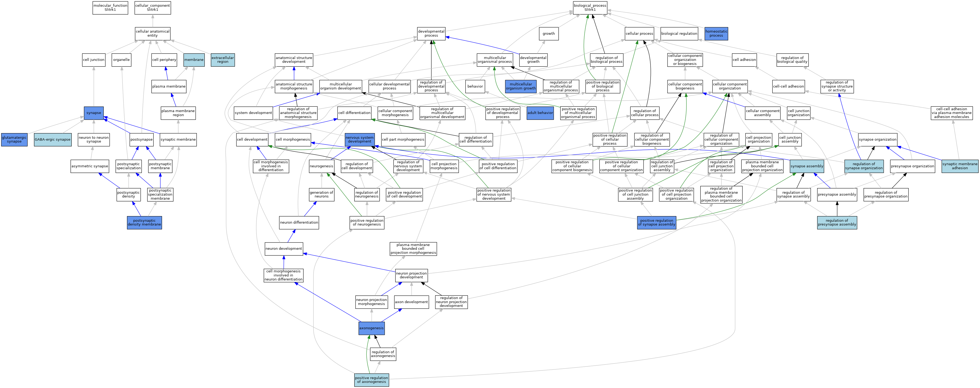Select the 'adult behavior' node
Viewport: 980px width, 388px height.
coord(540,113)
